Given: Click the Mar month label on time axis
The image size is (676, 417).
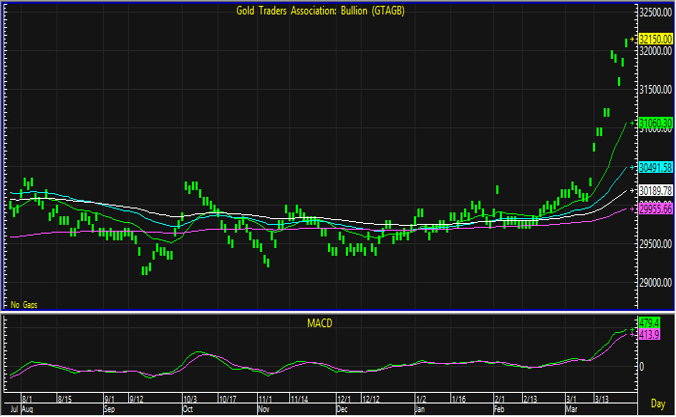Looking at the screenshot, I should click(x=569, y=410).
